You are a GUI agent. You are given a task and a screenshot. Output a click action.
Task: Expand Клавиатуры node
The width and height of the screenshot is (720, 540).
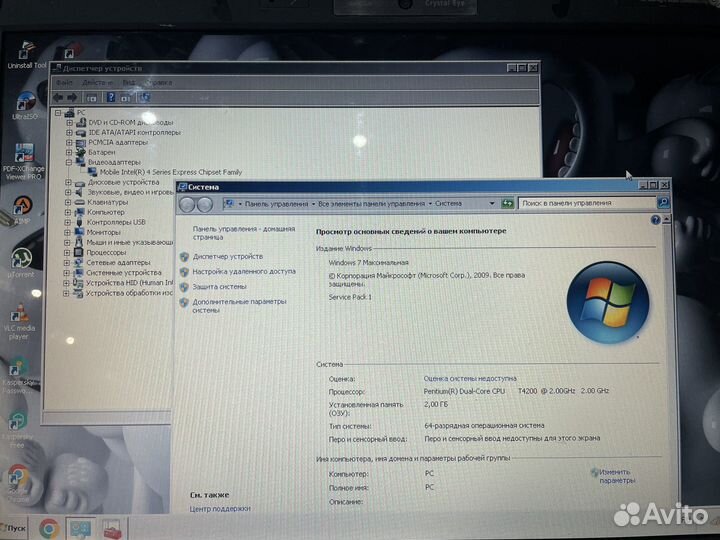tap(68, 202)
